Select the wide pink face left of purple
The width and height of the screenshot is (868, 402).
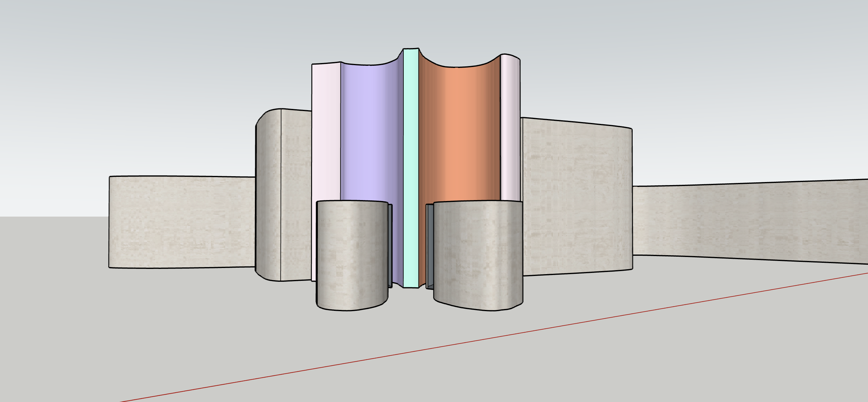325,135
